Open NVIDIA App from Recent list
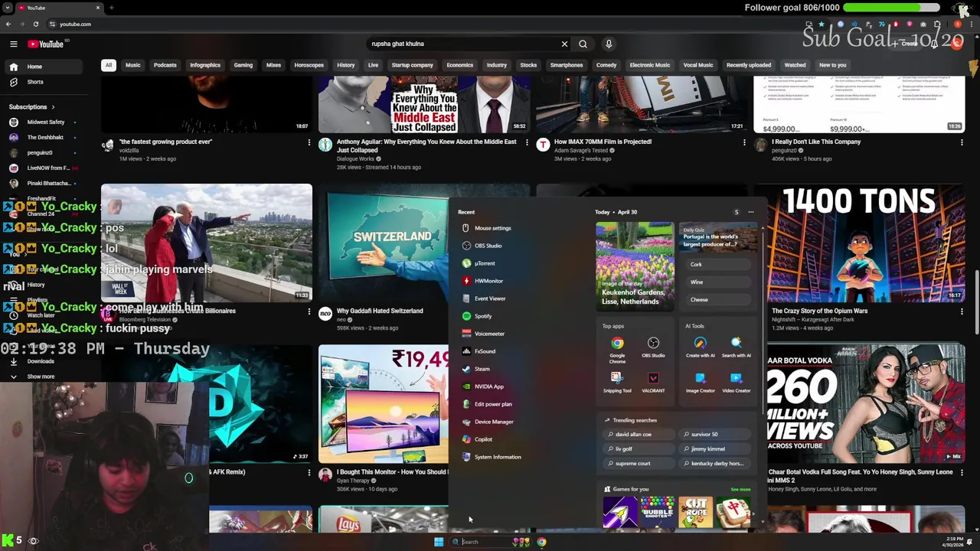Viewport: 980px width, 551px height. click(488, 386)
